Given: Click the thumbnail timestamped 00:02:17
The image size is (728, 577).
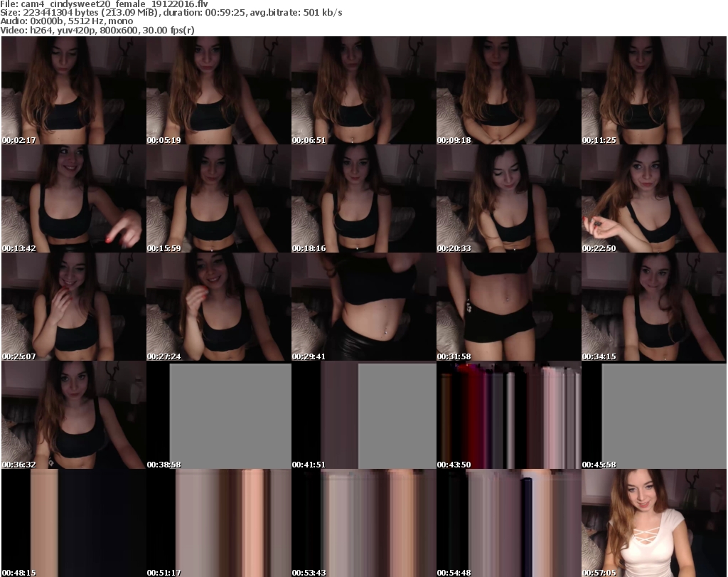Looking at the screenshot, I should point(73,90).
